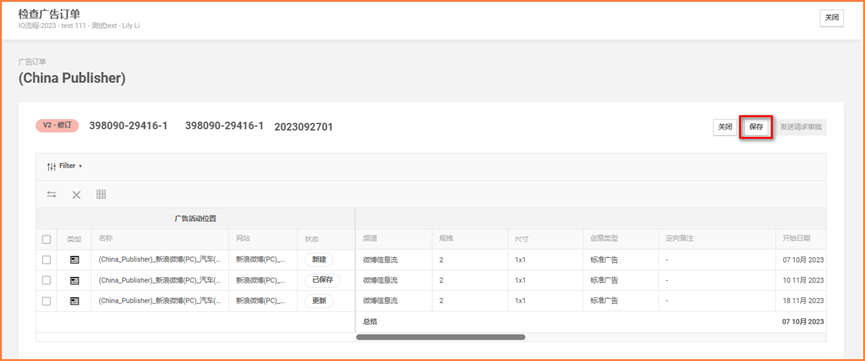Screen dimensions: 865x361
Task: Click the 规格 column header
Action: (446, 239)
